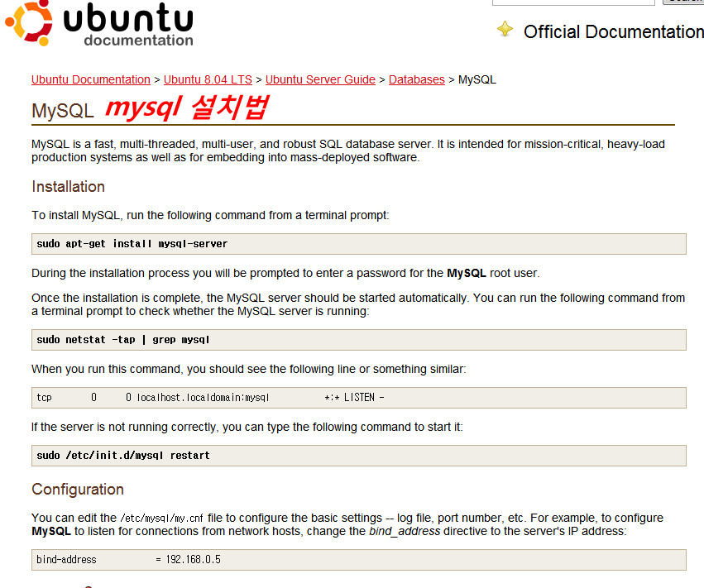Click the tcp localhost LISTEN output line
Image resolution: width=704 pixels, height=588 pixels.
click(210, 398)
